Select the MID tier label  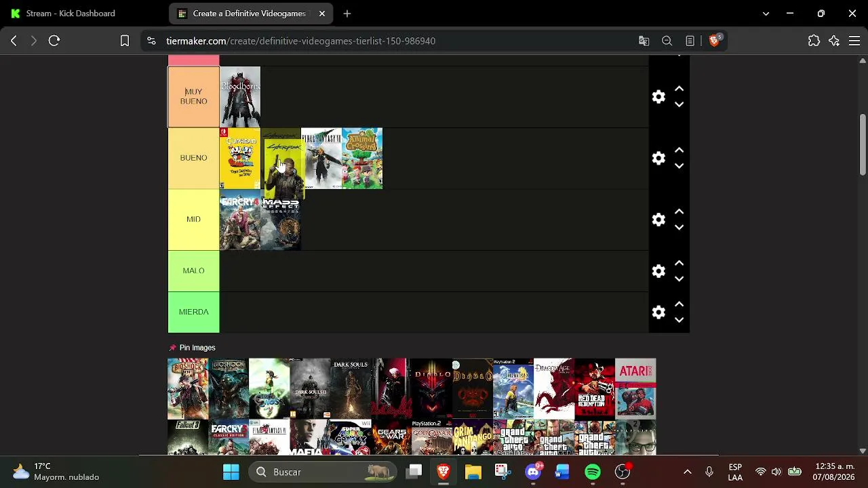(193, 220)
